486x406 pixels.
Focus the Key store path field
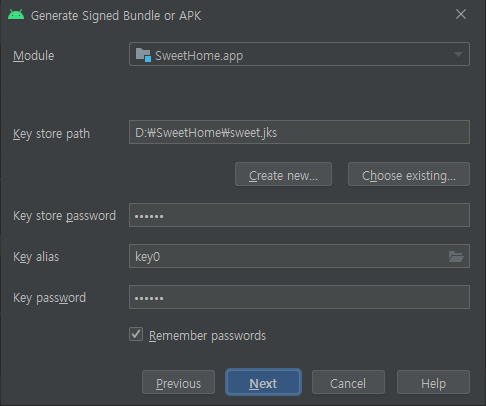(299, 132)
